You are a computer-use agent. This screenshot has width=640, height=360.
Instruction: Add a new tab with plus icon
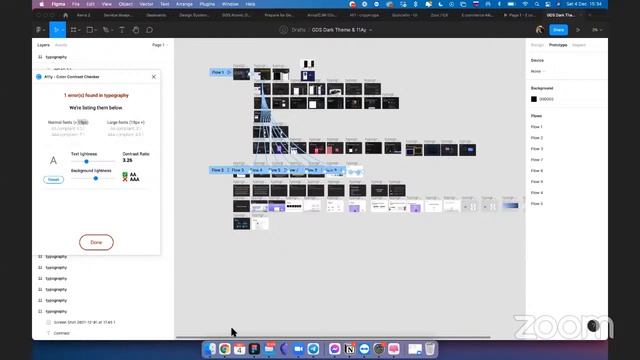[x=589, y=15]
